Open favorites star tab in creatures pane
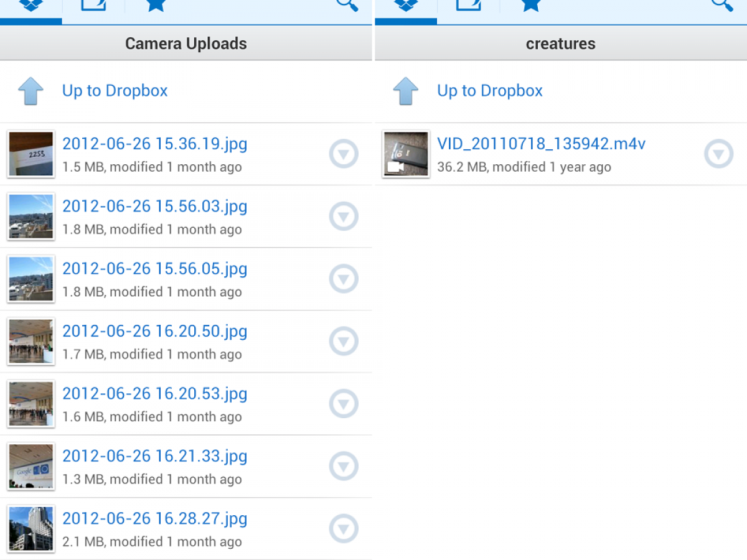 tap(530, 6)
